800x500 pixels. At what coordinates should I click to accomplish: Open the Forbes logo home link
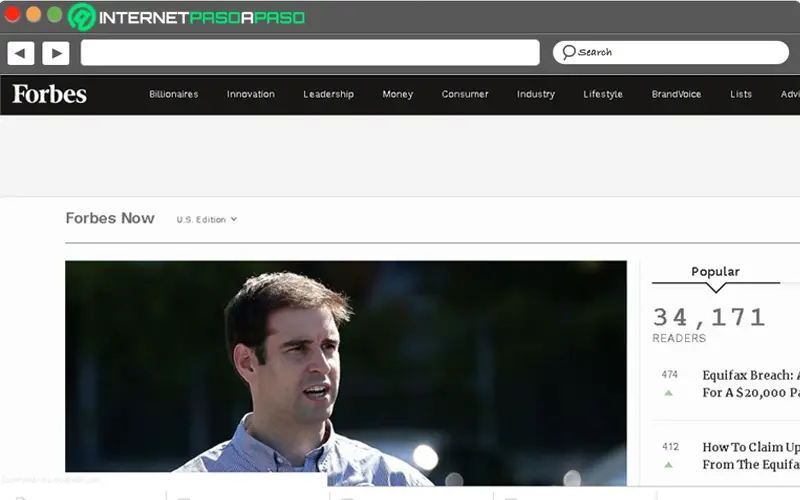click(49, 94)
